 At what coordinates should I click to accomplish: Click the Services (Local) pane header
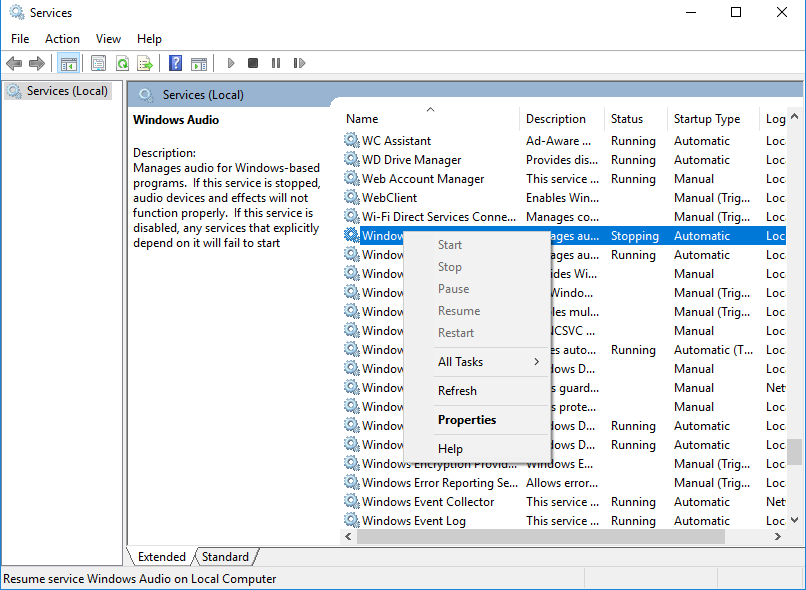[x=203, y=95]
